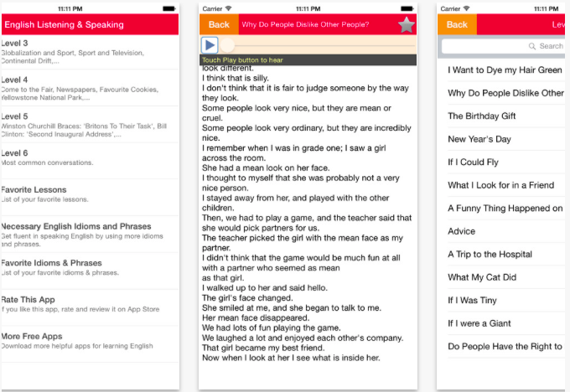Screen dimensions: 570x392
Task: Tap the Play button for the audio
Action: 210,45
